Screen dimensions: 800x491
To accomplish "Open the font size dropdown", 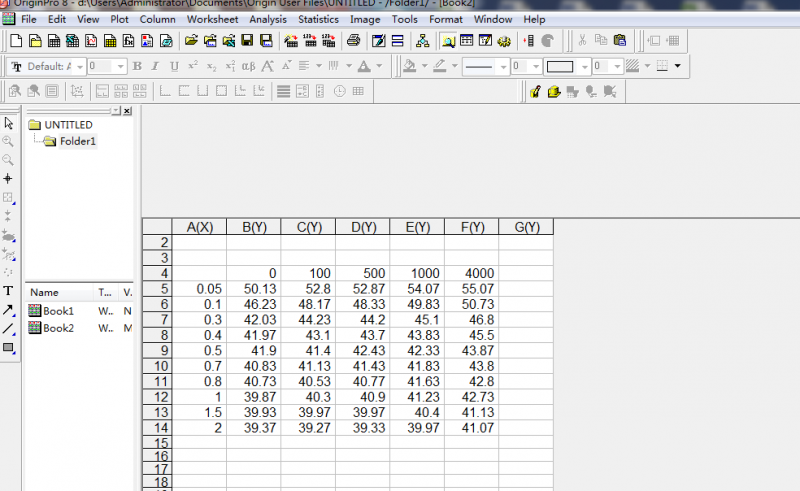I will [120, 67].
